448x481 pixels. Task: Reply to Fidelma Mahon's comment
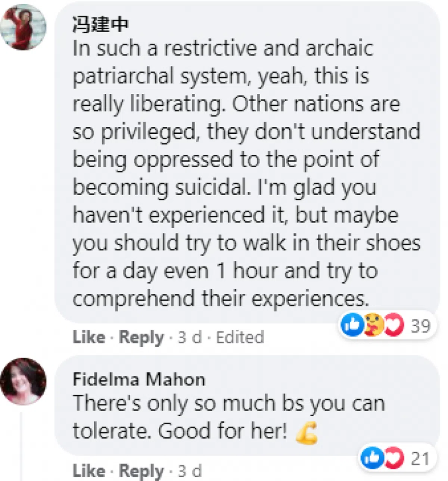click(x=141, y=471)
